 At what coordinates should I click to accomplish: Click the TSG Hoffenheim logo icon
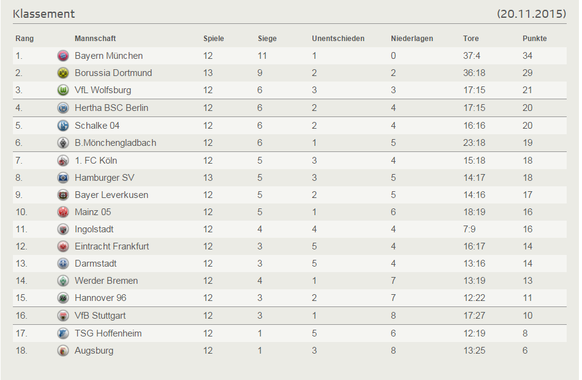pos(63,333)
